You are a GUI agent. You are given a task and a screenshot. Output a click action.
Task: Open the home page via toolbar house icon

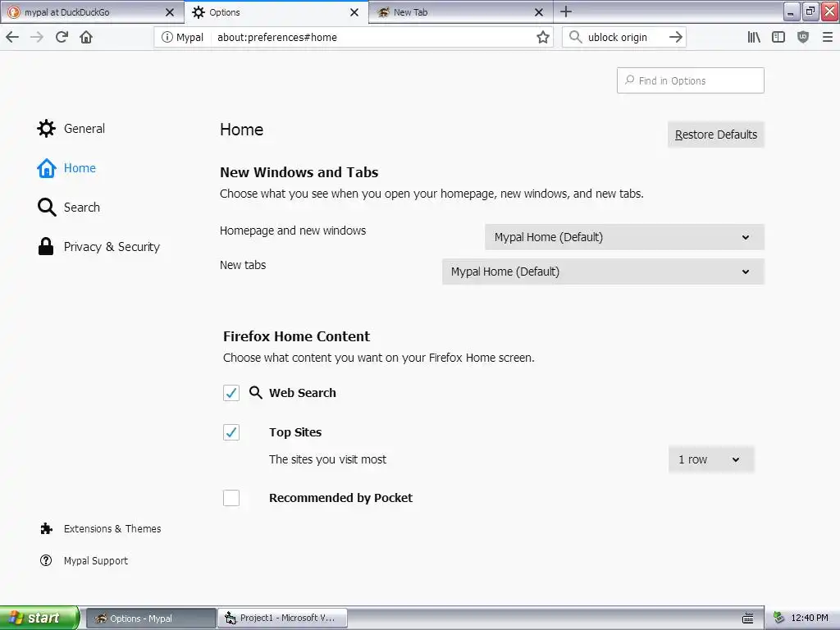(86, 37)
